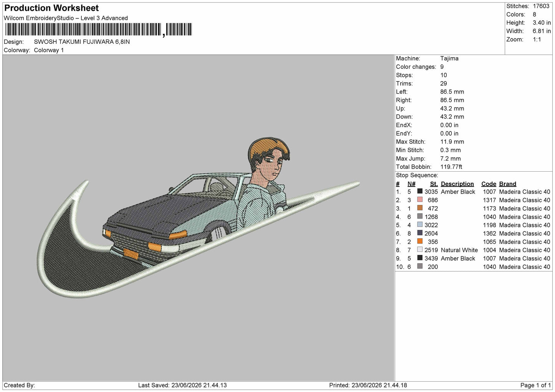Click stitch count 2604 in row 6
This screenshot has width=555, height=392.
point(431,233)
